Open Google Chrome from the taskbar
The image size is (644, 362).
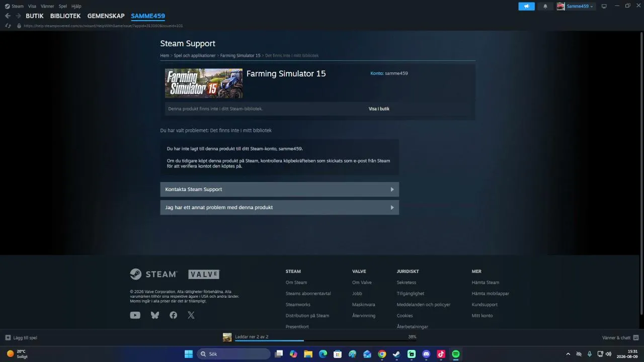pyautogui.click(x=382, y=354)
